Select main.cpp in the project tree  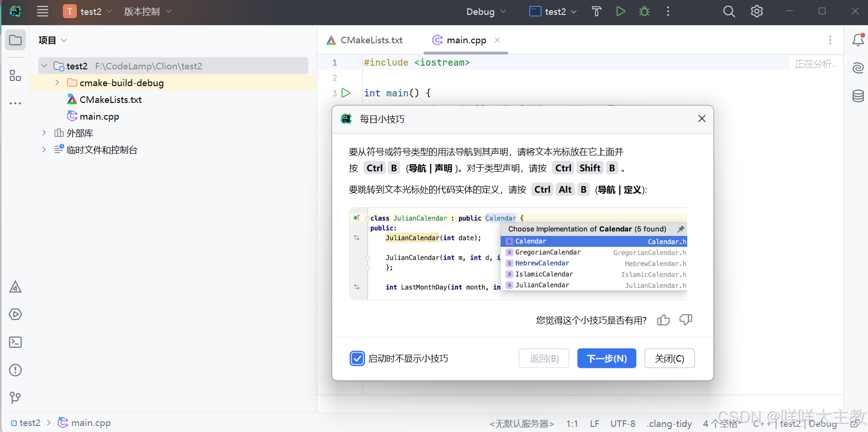tap(99, 116)
